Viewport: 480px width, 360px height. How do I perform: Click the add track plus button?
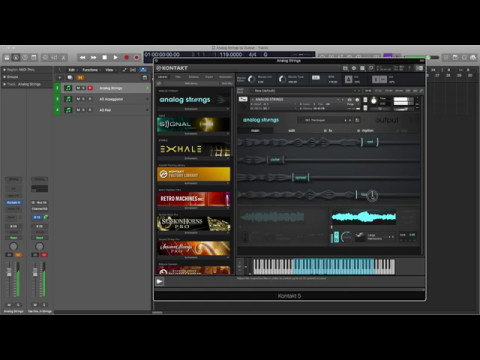pyautogui.click(x=60, y=78)
